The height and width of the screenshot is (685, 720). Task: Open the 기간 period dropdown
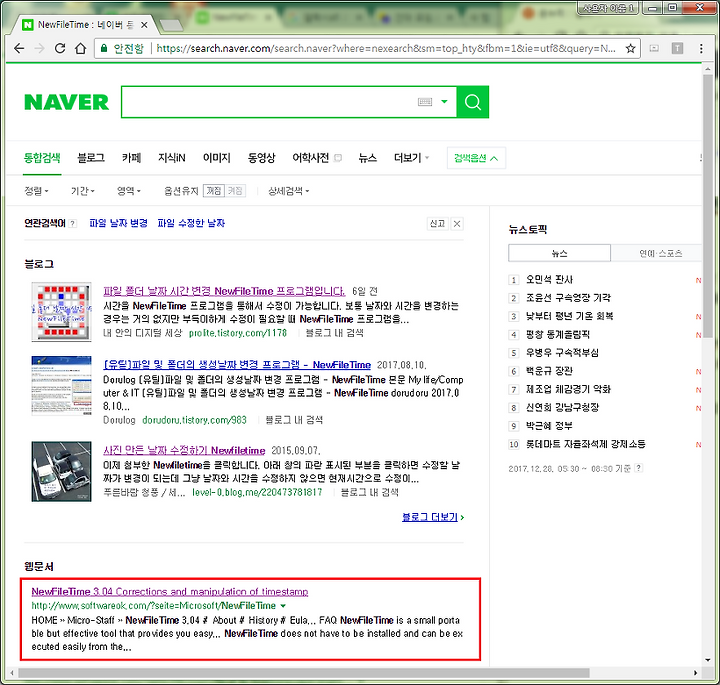click(83, 191)
